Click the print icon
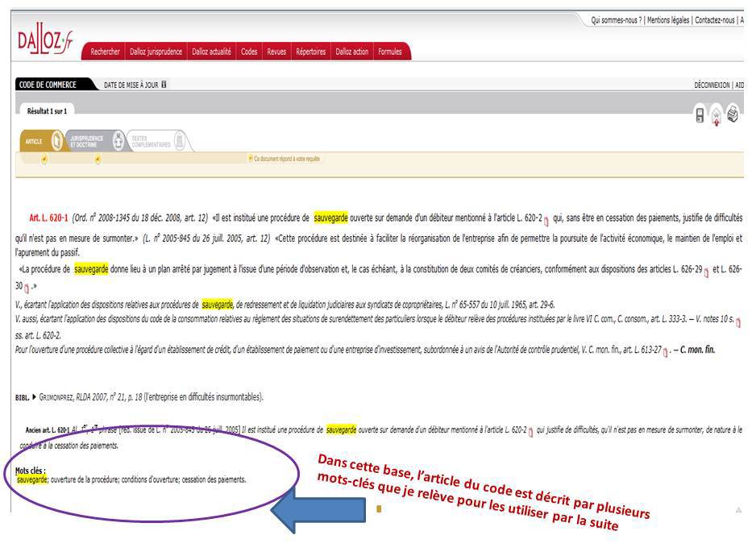Viewport: 752px width, 560px height. [733, 114]
